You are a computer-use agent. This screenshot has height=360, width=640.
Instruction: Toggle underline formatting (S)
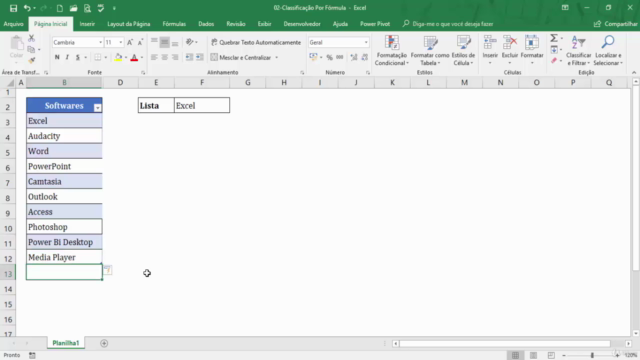coord(78,58)
